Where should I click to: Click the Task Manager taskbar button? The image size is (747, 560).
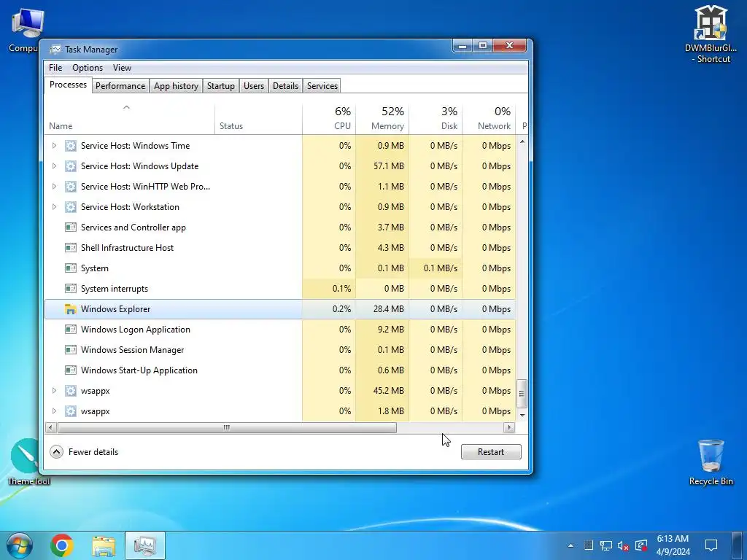coord(145,545)
